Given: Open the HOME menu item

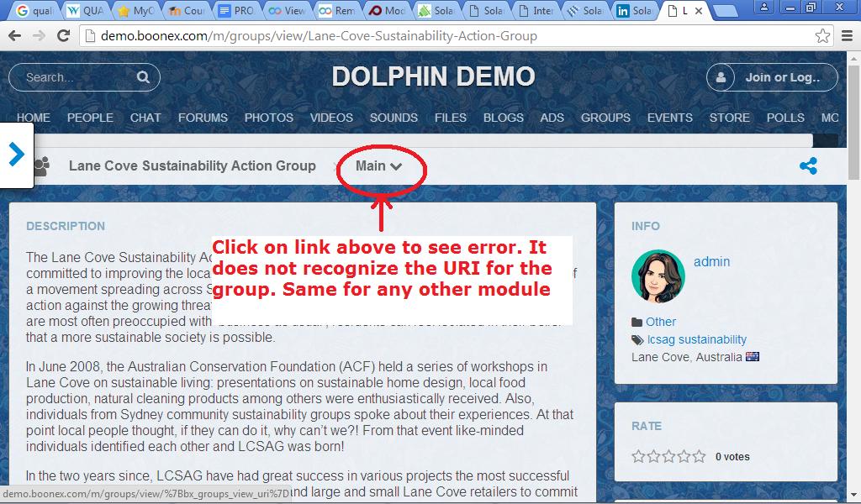Looking at the screenshot, I should click(x=33, y=118).
